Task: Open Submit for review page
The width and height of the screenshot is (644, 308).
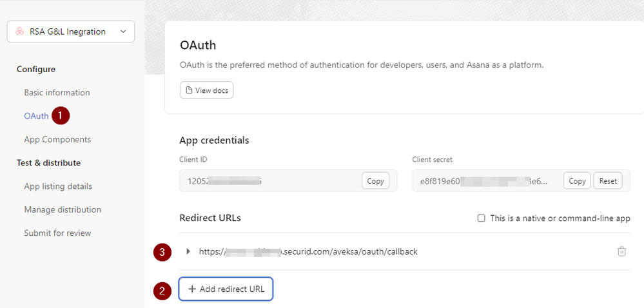Action: (x=57, y=233)
